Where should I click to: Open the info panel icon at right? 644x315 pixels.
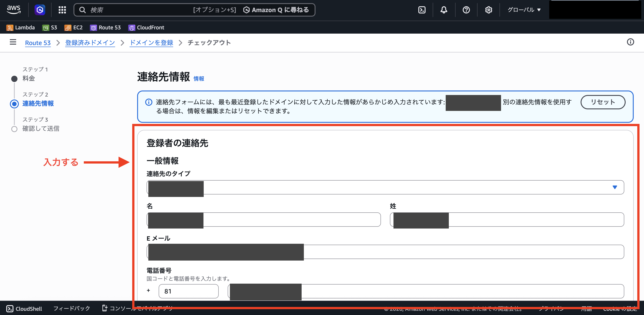click(x=631, y=42)
